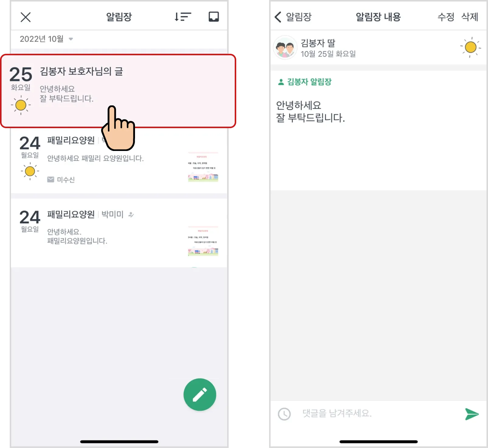Tap the clock icon beside comment field
Viewport: 488px width, 448px height.
(285, 414)
